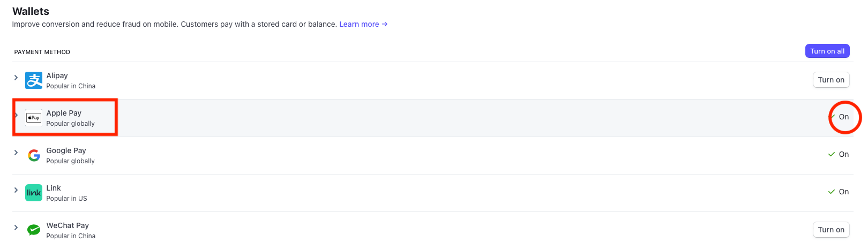
Task: Expand the Link row chevron
Action: point(16,190)
